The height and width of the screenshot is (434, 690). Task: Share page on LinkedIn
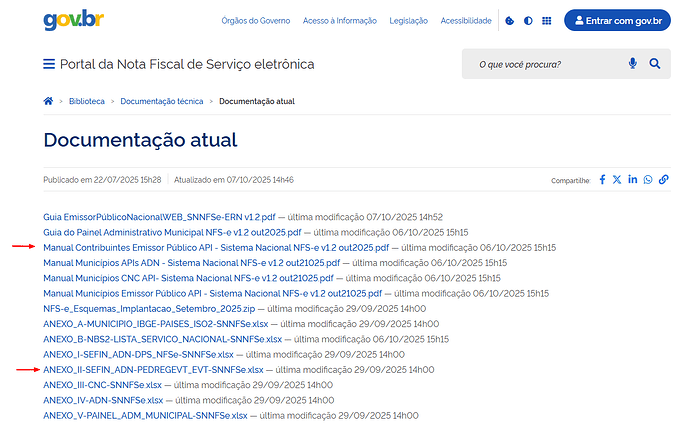(633, 179)
